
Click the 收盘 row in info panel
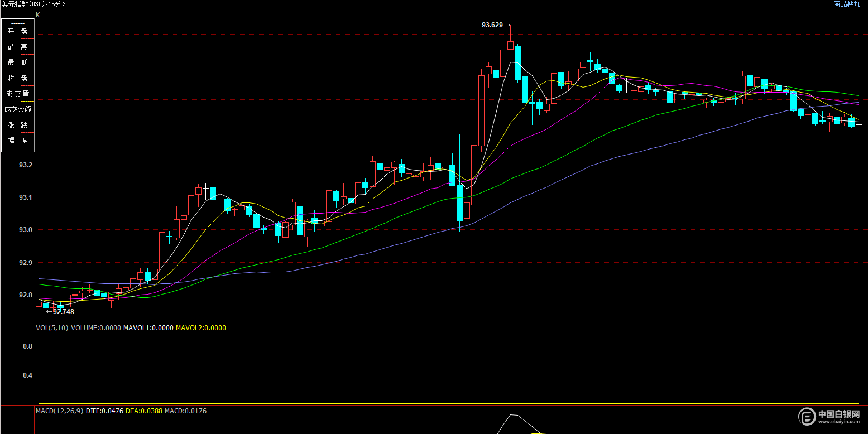(17, 78)
